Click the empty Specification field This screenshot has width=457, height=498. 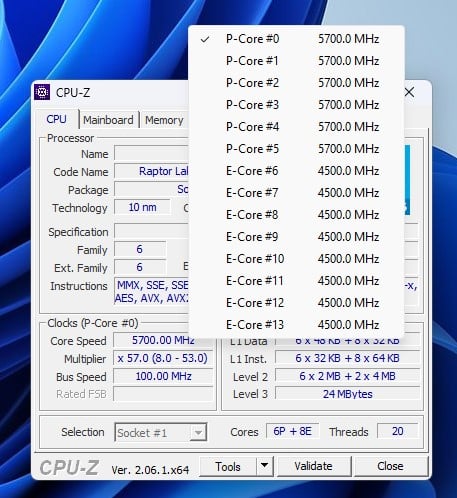pos(152,231)
